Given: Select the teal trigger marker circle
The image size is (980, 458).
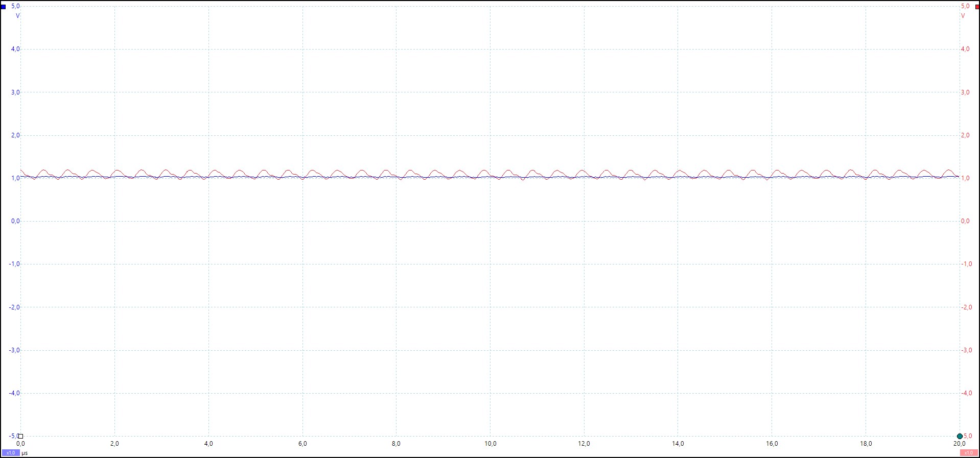Looking at the screenshot, I should (x=960, y=436).
